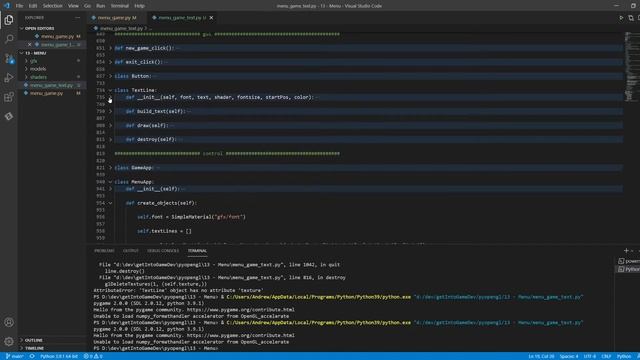Viewport: 640px width, 360px height.
Task: Fold the create_objects method
Action: pyautogui.click(x=110, y=203)
